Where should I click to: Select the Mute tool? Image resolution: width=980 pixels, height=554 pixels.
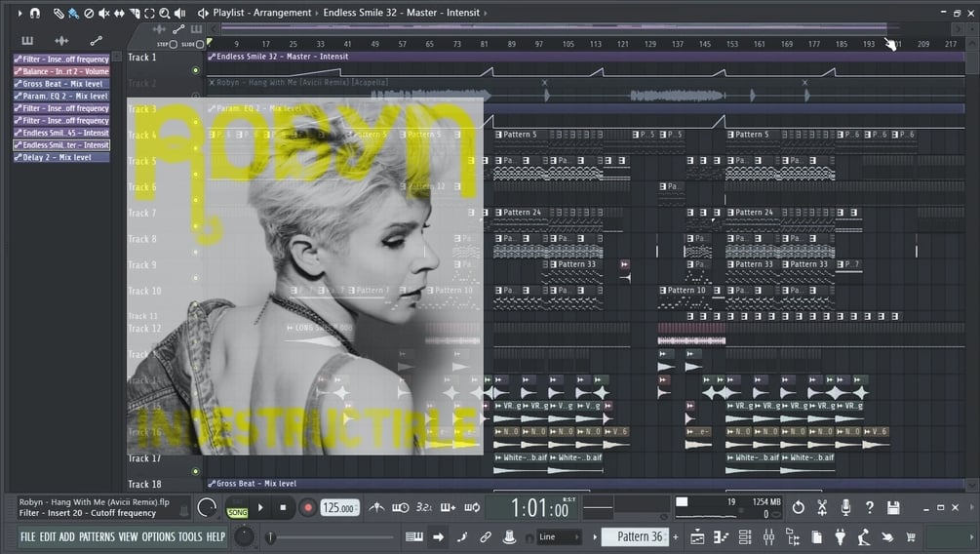pyautogui.click(x=103, y=13)
